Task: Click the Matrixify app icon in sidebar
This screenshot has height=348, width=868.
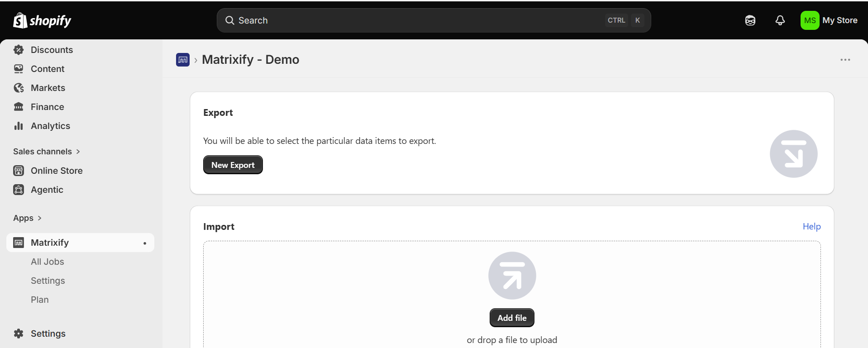Action: pyautogui.click(x=19, y=243)
